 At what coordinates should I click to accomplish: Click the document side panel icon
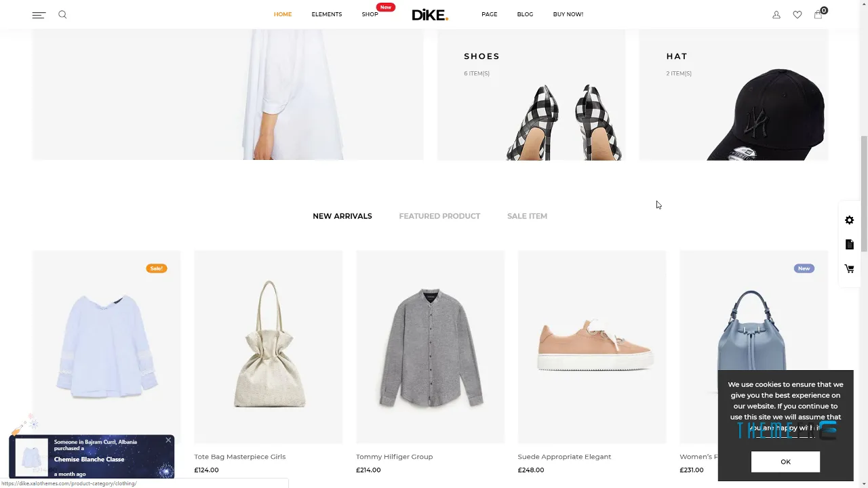pos(850,245)
